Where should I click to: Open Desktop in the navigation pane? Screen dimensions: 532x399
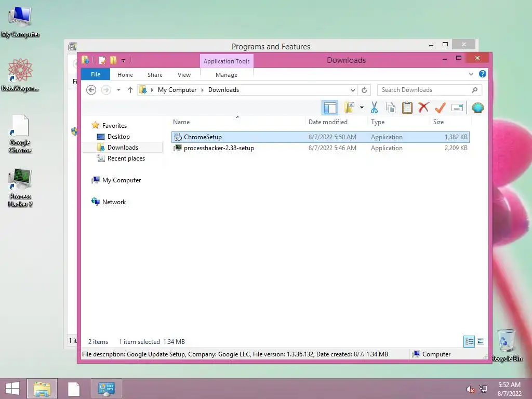[118, 137]
